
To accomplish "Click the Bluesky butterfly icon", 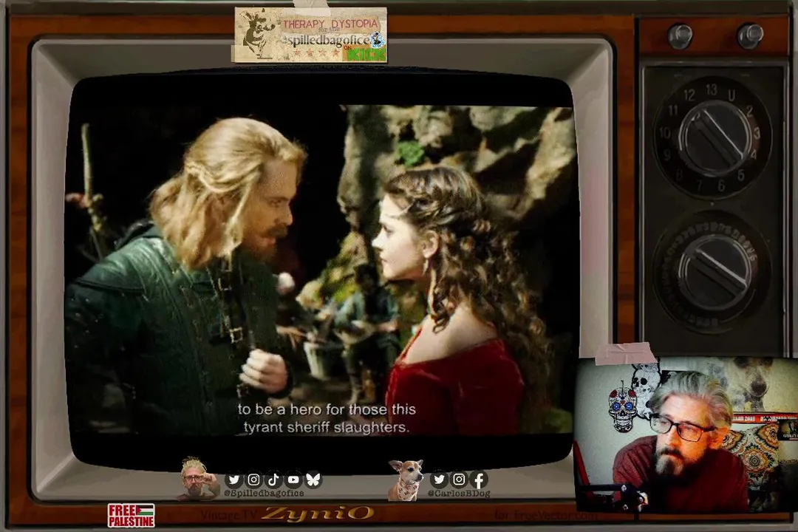I will [313, 480].
